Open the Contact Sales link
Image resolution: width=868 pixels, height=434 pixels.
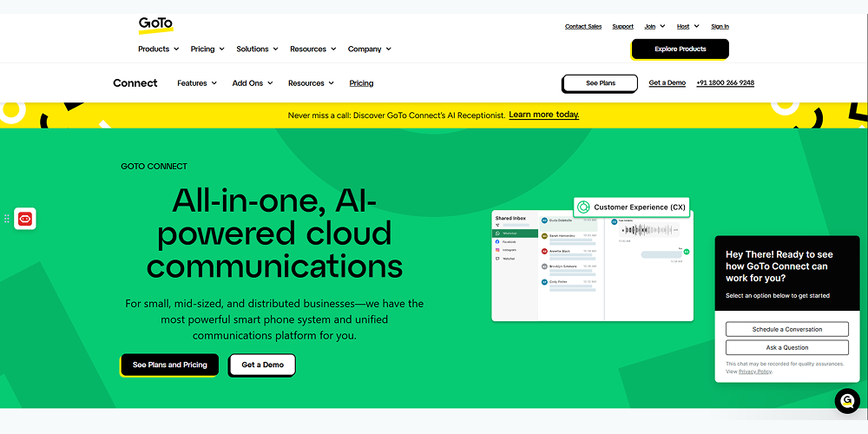click(x=583, y=26)
